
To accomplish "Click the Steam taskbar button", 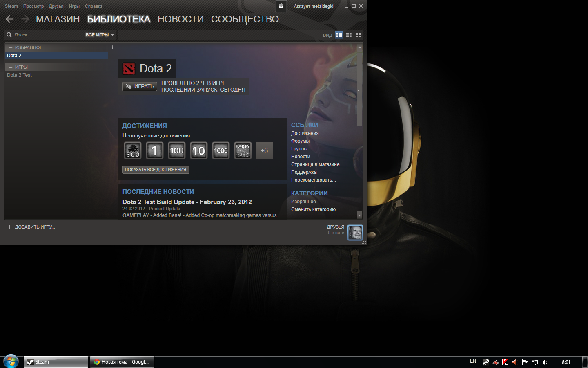I will click(56, 362).
